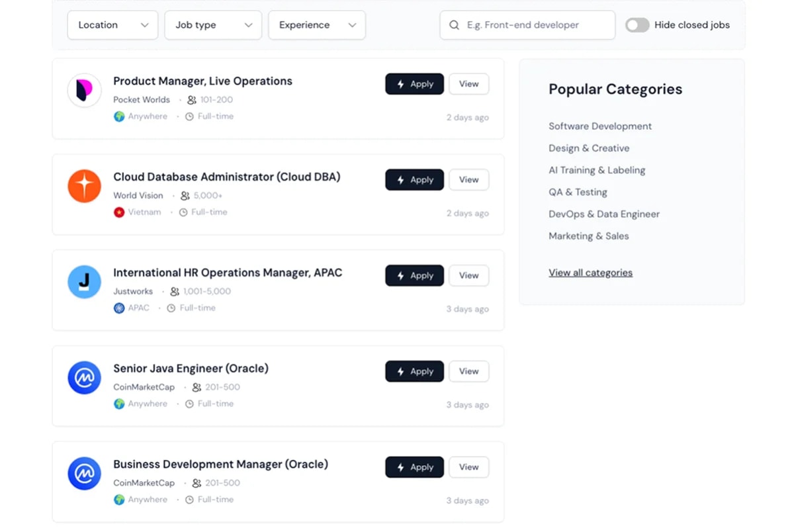
Task: Open the Experience dropdown
Action: pos(316,25)
